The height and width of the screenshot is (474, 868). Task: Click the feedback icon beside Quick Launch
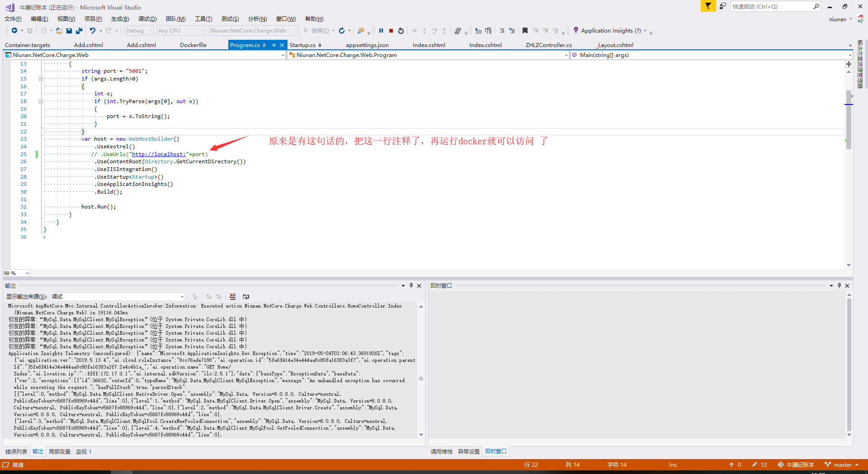click(723, 6)
